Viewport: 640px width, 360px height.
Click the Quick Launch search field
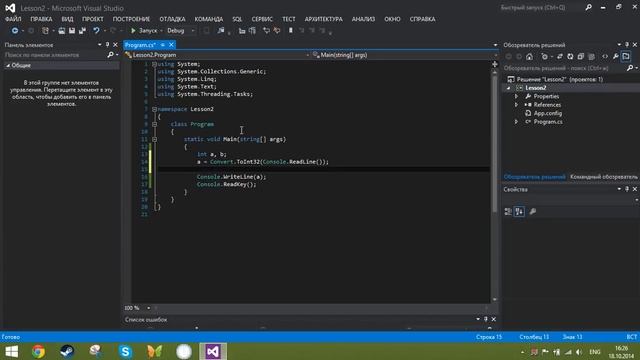[x=541, y=7]
